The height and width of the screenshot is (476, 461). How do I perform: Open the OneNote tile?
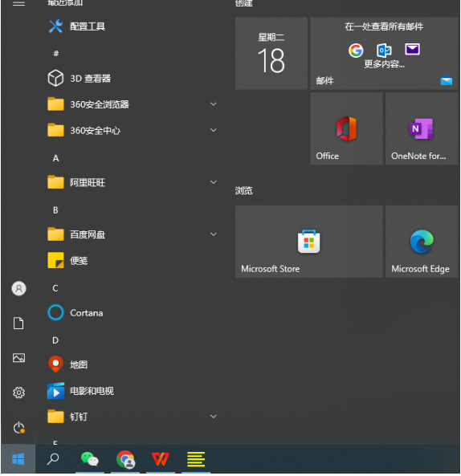(422, 128)
